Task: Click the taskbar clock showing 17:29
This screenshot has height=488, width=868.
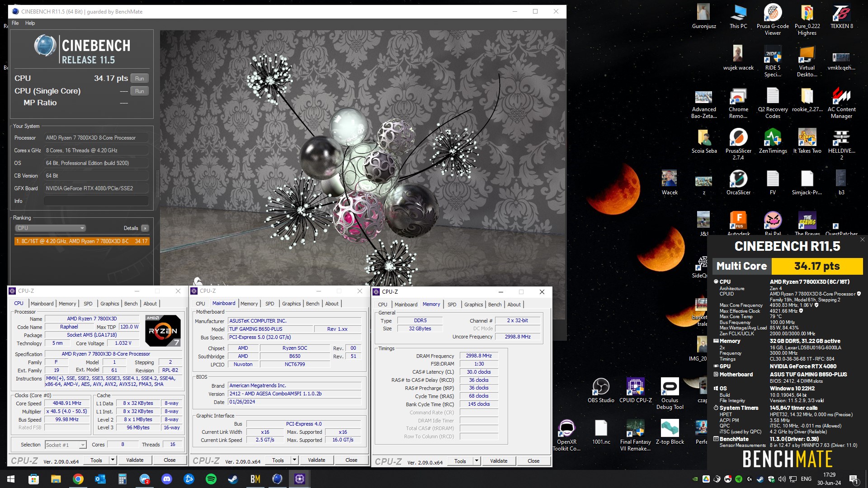Action: 829,479
